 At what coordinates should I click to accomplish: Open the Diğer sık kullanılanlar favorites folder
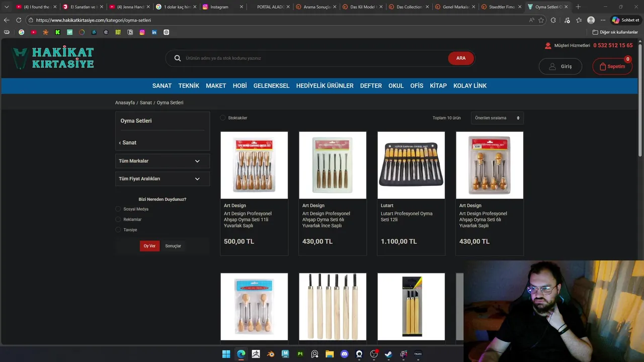click(x=615, y=32)
